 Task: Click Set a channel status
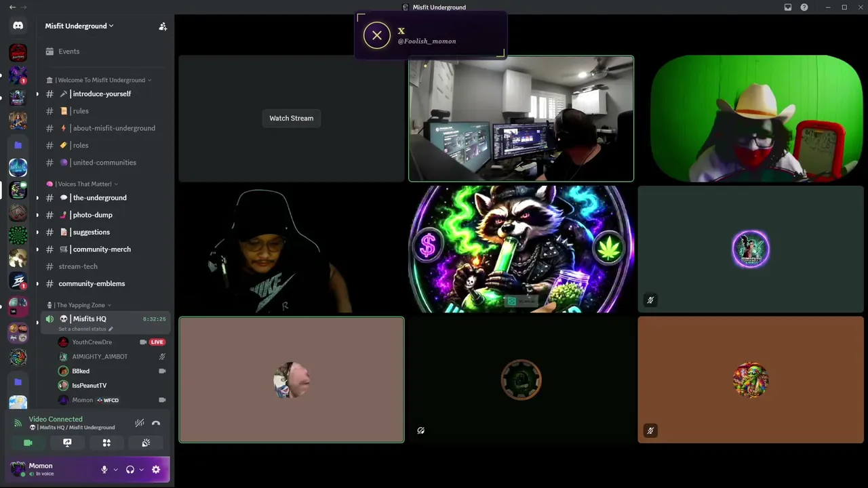coord(82,329)
